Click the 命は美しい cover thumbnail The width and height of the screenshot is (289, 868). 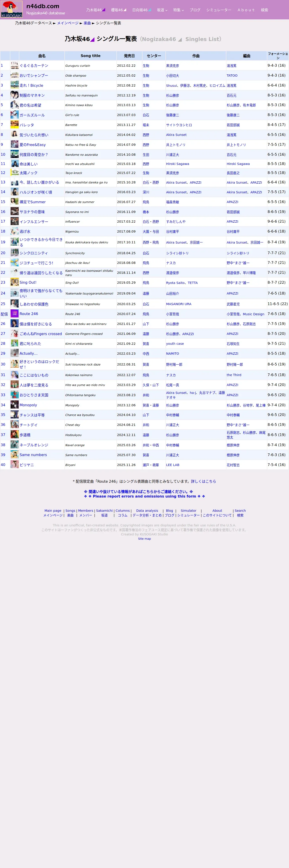tap(14, 164)
